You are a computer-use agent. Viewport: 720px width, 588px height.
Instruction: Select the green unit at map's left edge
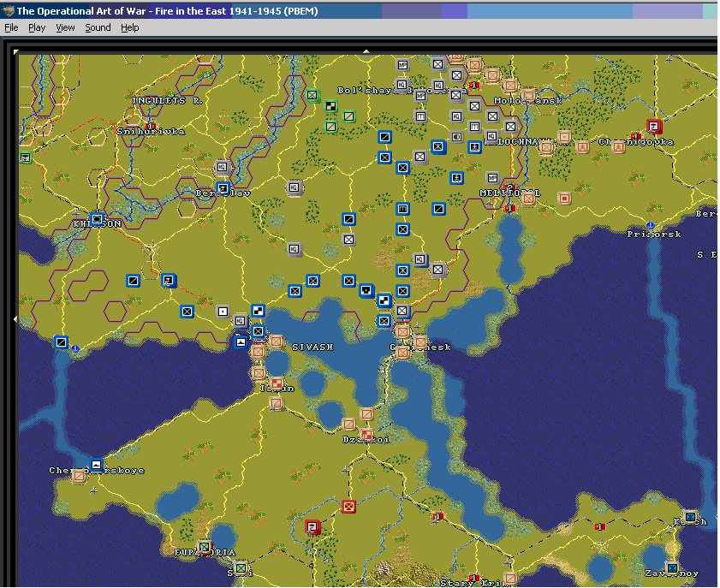[x=25, y=157]
